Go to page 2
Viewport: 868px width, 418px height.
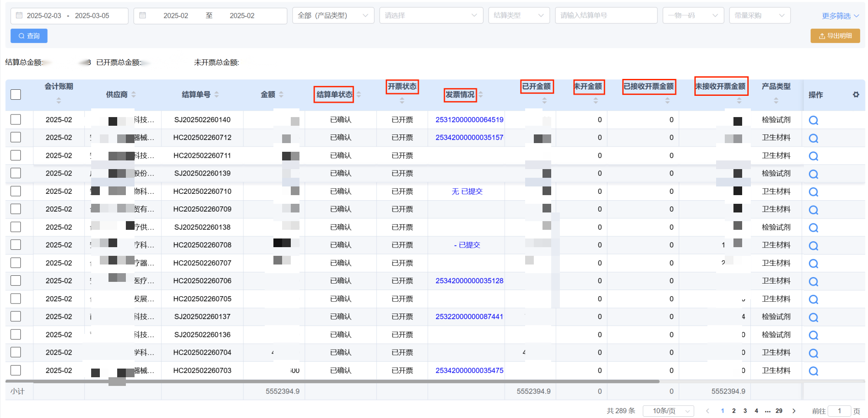(x=734, y=411)
